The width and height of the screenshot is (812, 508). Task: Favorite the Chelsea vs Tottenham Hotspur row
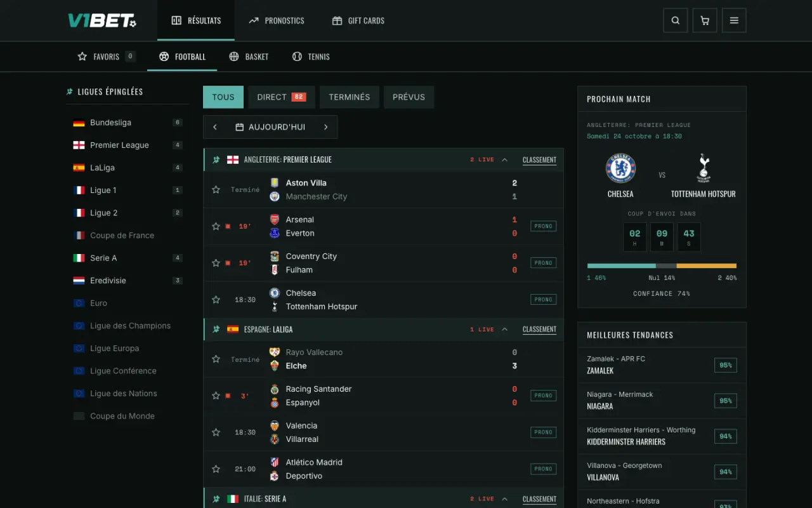click(x=216, y=300)
